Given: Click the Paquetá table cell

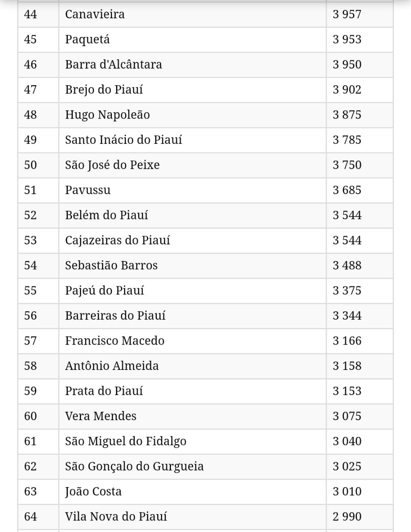Looking at the screenshot, I should click(192, 39).
